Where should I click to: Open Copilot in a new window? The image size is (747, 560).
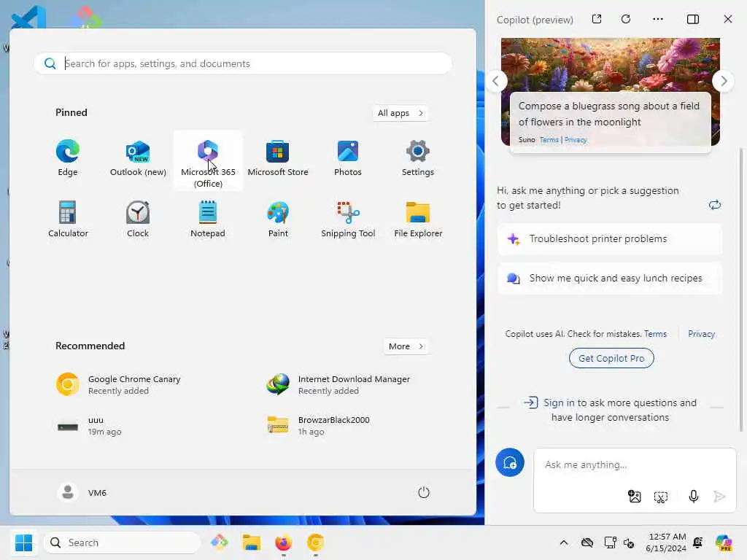coord(597,19)
